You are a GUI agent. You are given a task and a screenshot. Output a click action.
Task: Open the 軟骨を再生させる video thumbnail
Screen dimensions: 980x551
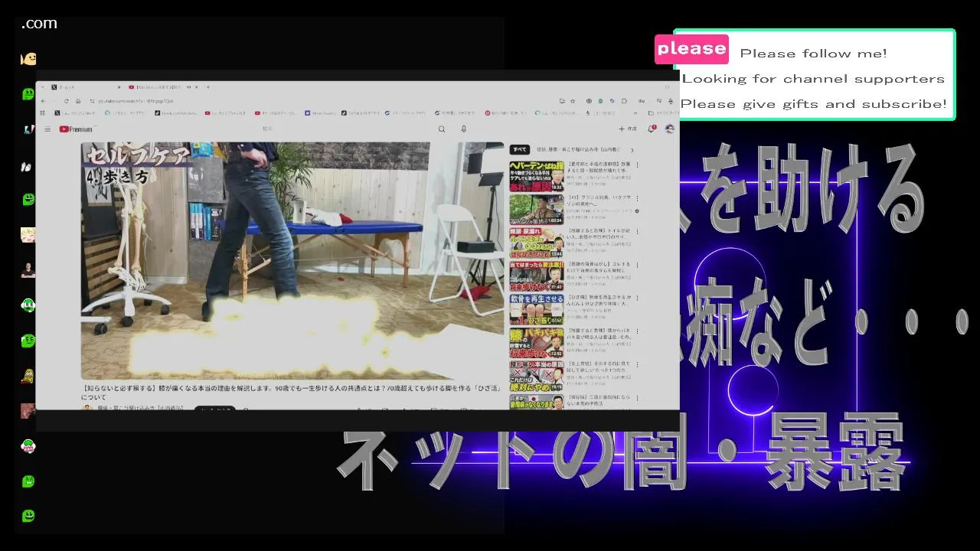click(x=537, y=309)
